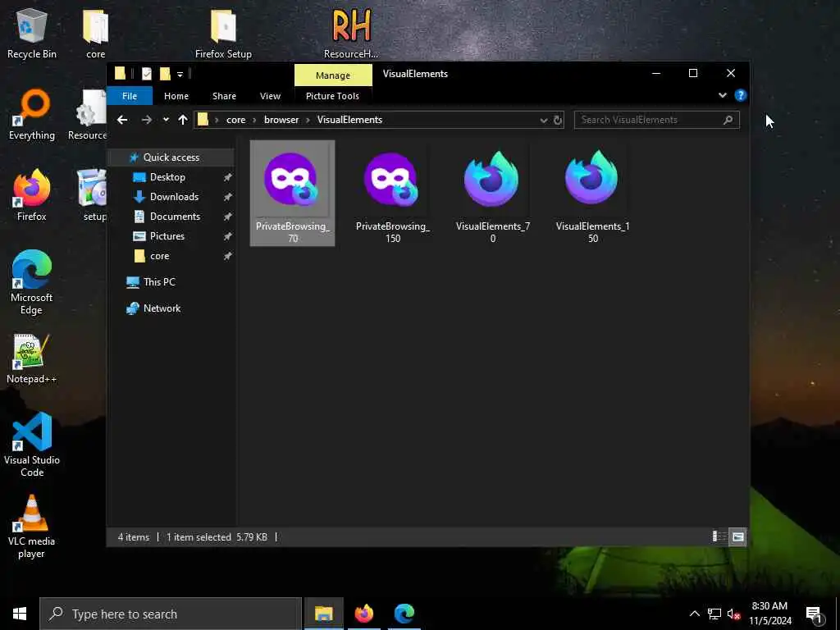This screenshot has width=840, height=630.
Task: Click the search magnifier icon
Action: 728,120
